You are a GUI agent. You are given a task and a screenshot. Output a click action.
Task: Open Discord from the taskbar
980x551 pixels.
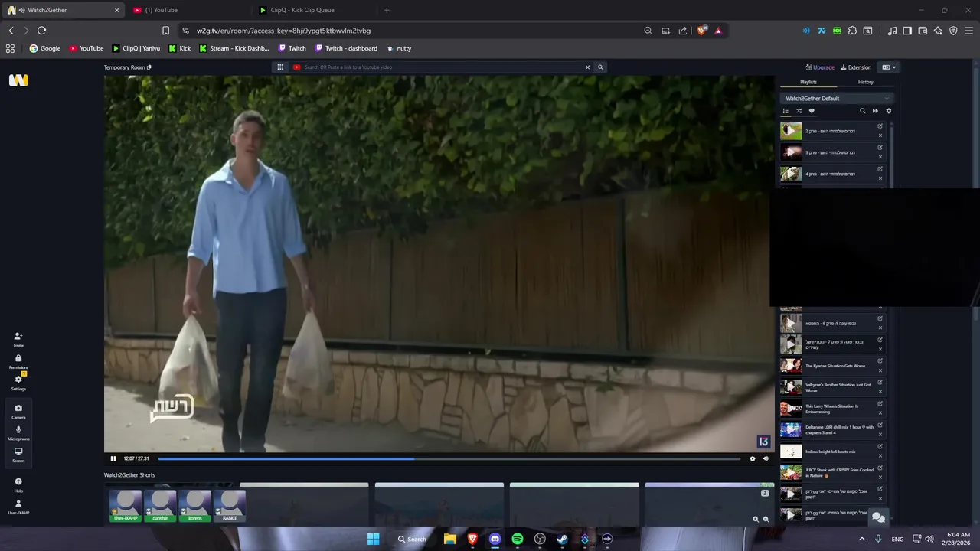pyautogui.click(x=495, y=539)
